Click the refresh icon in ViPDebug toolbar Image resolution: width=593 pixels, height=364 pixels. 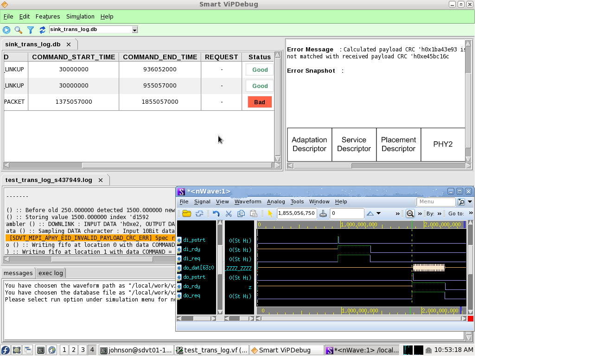[x=43, y=30]
